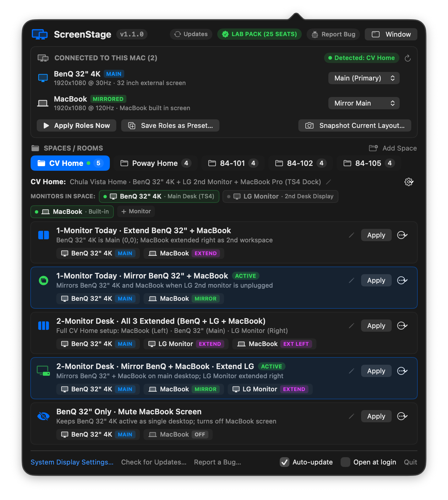Edit the 1-Monitor Today Mirror preset pencil
This screenshot has height=500, width=448.
[352, 280]
